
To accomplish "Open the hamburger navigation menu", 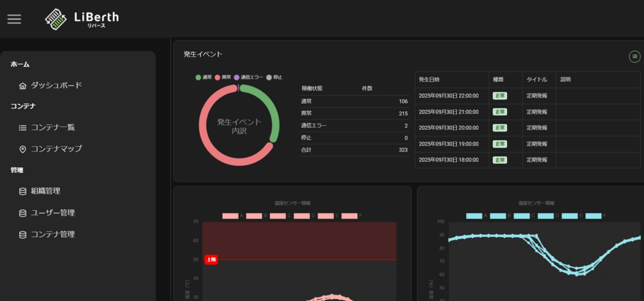I will (x=14, y=19).
